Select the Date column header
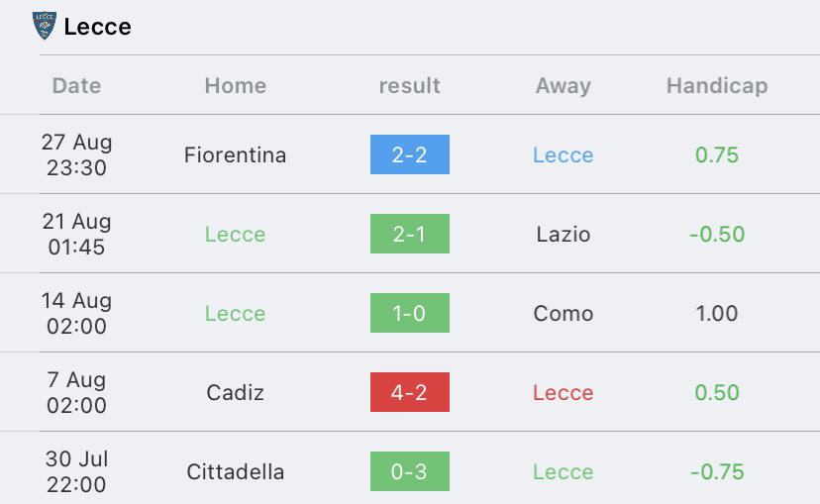The width and height of the screenshot is (820, 504). click(76, 86)
